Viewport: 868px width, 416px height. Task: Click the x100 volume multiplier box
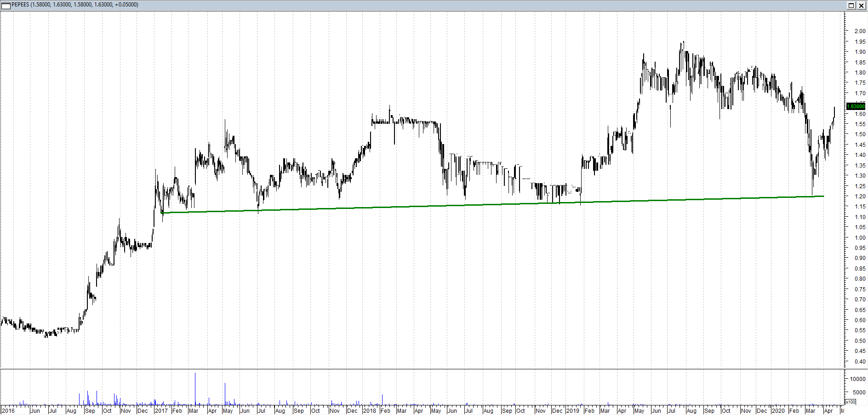click(x=851, y=402)
